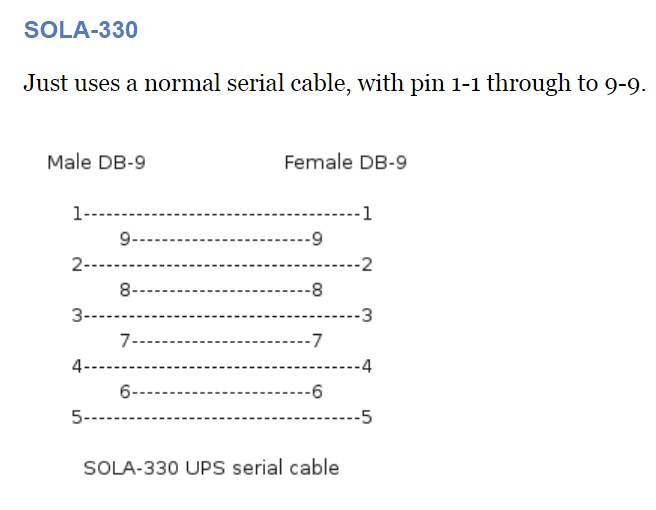Select left-side pin 7 in the diagram

(124, 341)
